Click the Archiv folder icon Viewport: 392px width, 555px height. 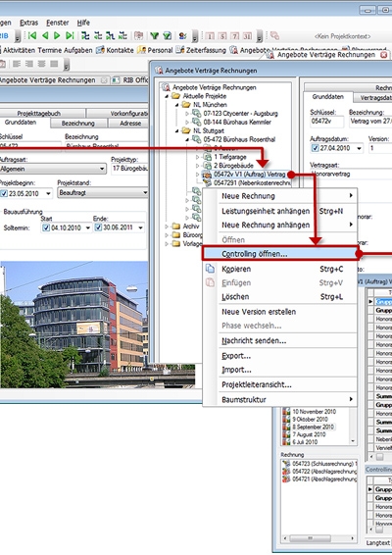click(x=175, y=226)
